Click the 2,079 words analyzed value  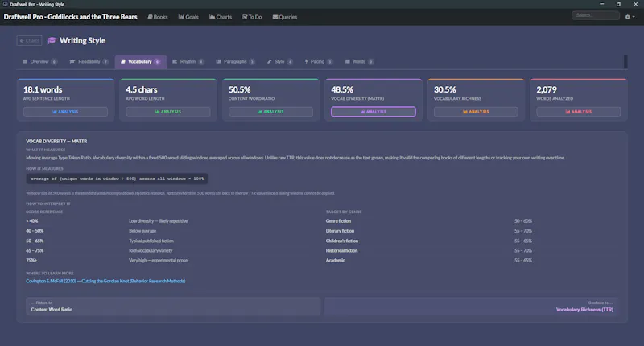(x=547, y=89)
